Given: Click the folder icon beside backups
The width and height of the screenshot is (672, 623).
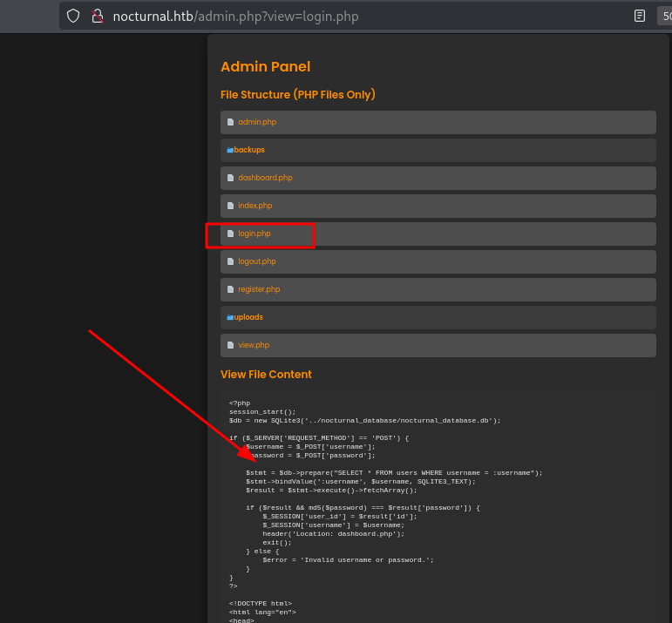Looking at the screenshot, I should [230, 150].
